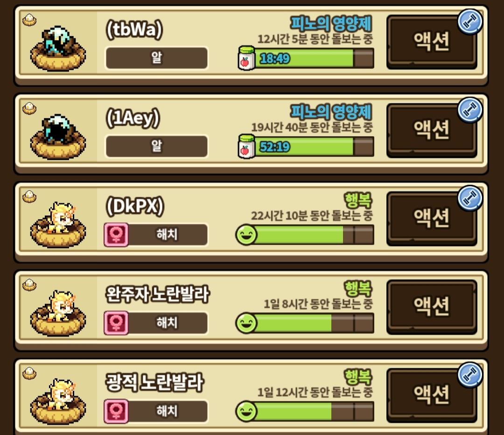Tap the dumbbell badge on DkPX row
The height and width of the screenshot is (435, 504).
[x=470, y=198]
